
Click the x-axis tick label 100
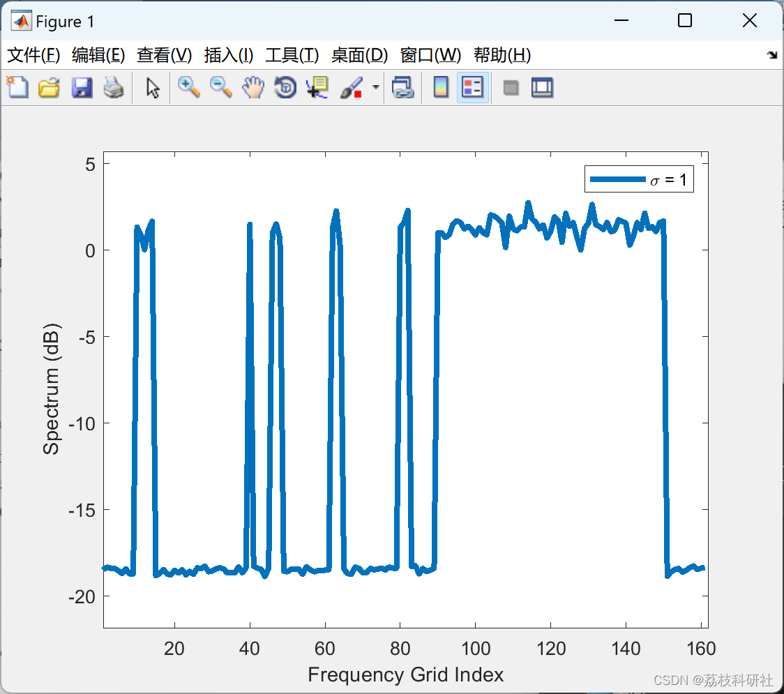[x=475, y=649]
